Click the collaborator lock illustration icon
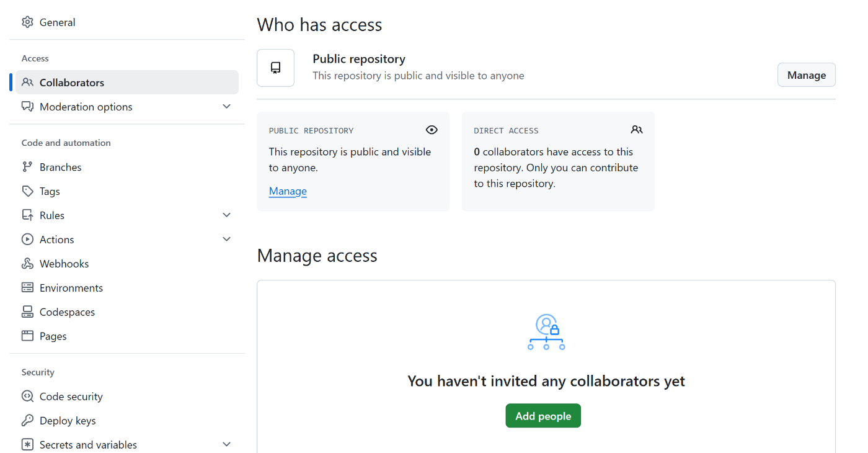The height and width of the screenshot is (453, 868). click(546, 332)
